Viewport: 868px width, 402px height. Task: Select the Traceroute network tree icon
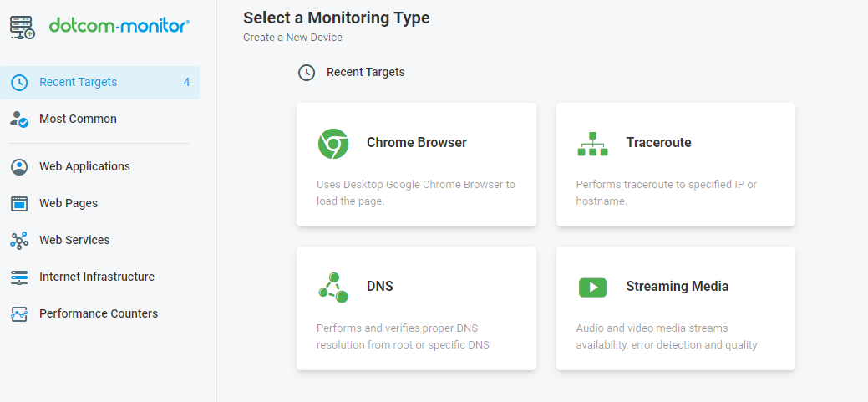coord(592,144)
